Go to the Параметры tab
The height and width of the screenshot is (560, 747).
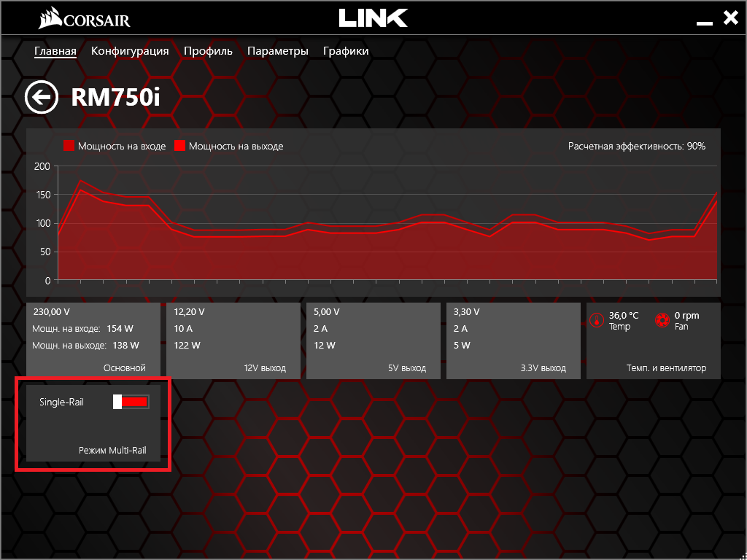[278, 51]
